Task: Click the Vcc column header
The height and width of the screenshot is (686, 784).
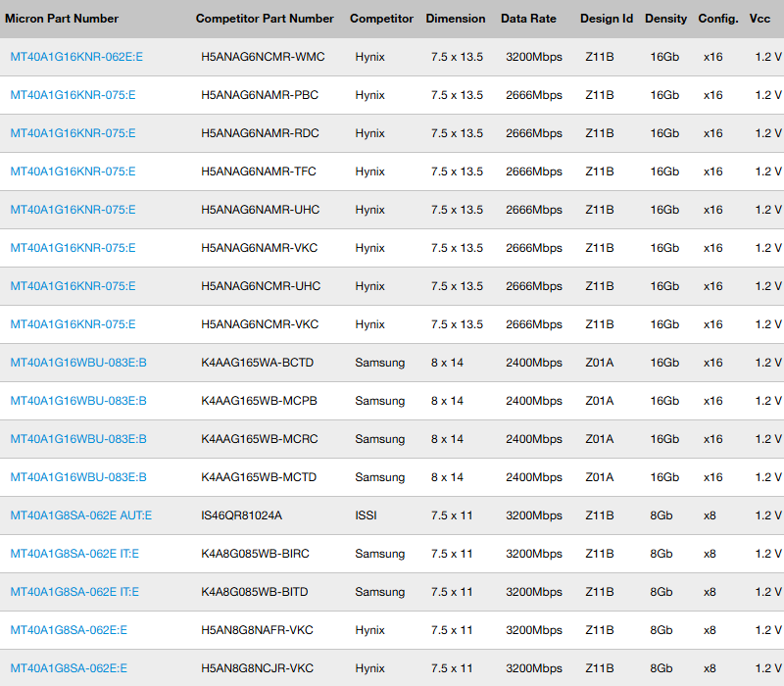Action: [759, 19]
